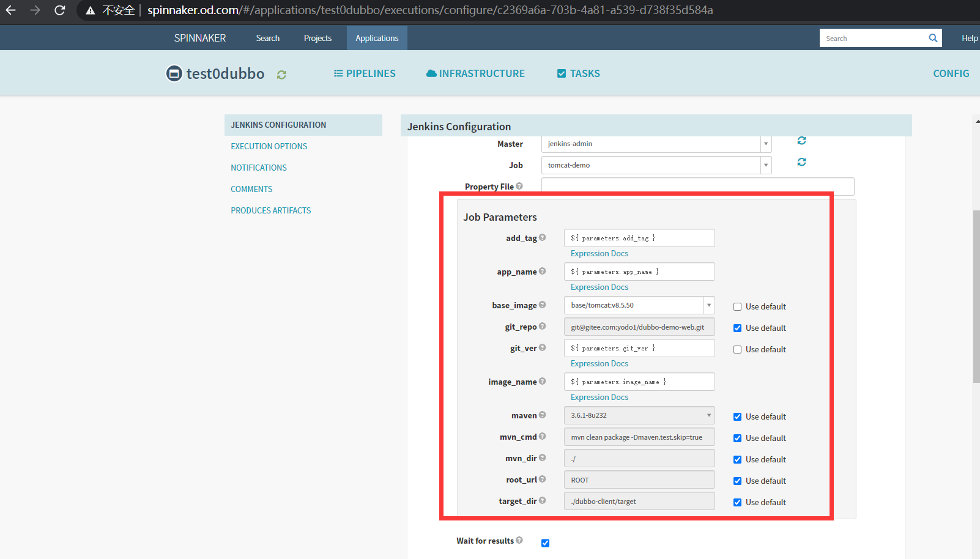This screenshot has width=980, height=559.
Task: Click the help icon beside add_tag
Action: (542, 237)
